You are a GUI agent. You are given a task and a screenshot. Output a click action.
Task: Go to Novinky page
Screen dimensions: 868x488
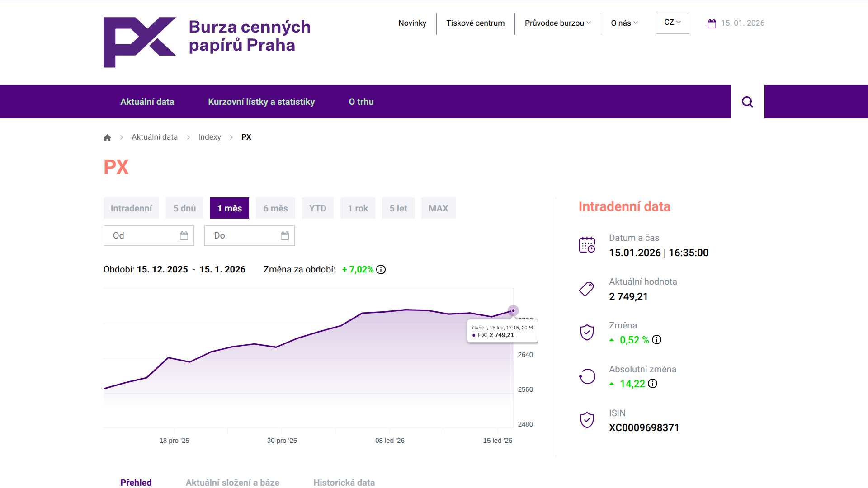click(412, 23)
